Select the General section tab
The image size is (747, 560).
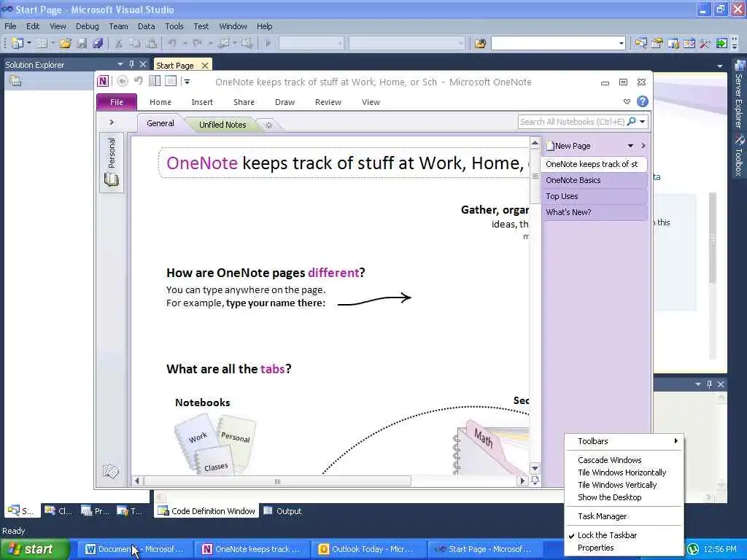tap(160, 123)
